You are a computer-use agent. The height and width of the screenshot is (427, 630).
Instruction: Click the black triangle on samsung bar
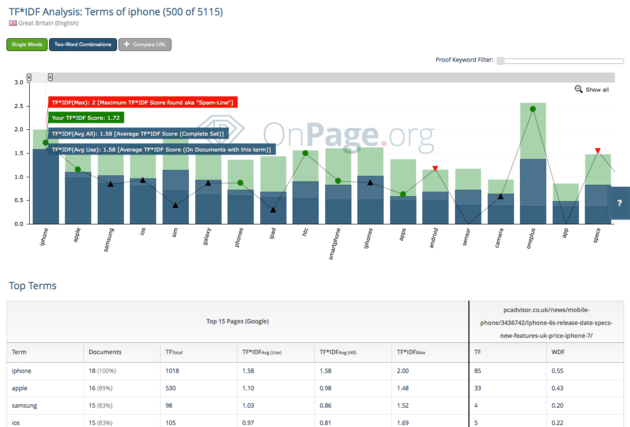click(110, 184)
